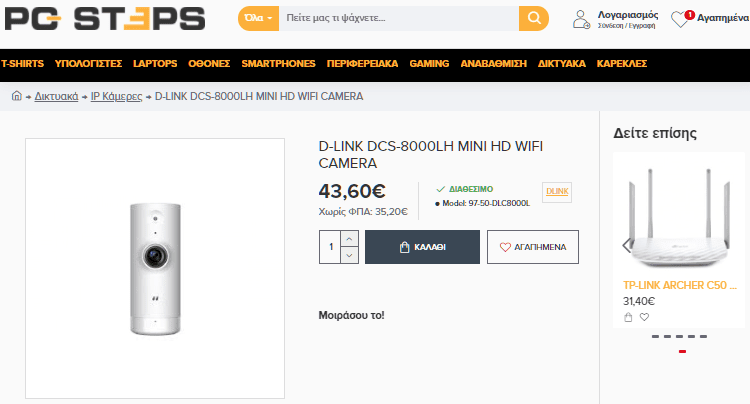
Task: Click the ΑΓΑΠΗΜΕΝΑ wishlist button
Action: 533,247
